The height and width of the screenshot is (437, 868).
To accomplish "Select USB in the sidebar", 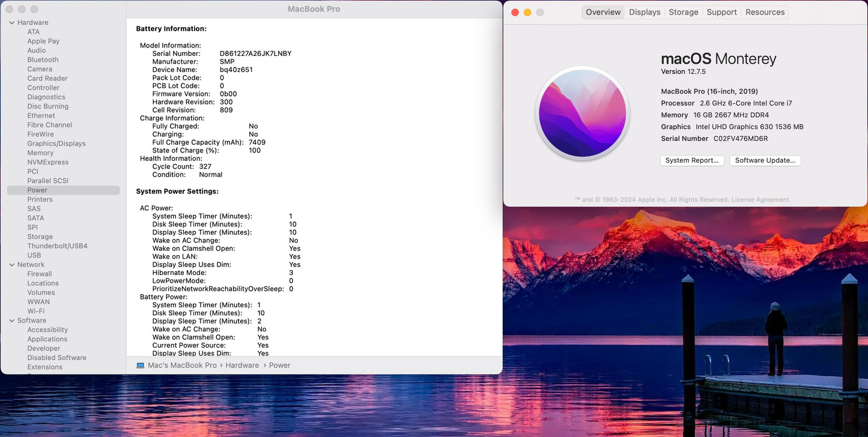I will [34, 255].
